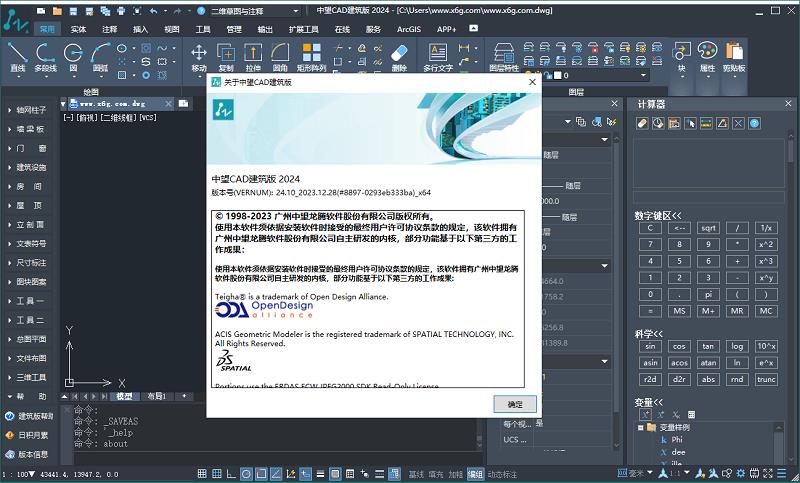Click the blue Help icon in the title bar
The image size is (800, 483).
click(201, 11)
